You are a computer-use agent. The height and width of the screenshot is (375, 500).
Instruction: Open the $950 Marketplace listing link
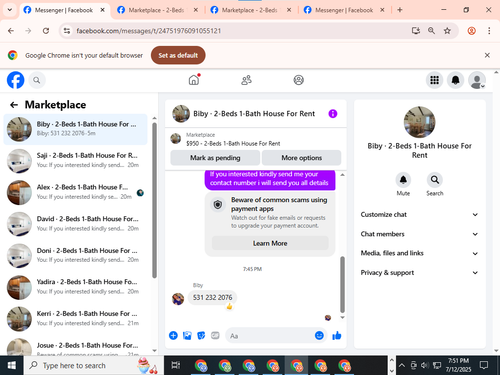[x=233, y=144]
